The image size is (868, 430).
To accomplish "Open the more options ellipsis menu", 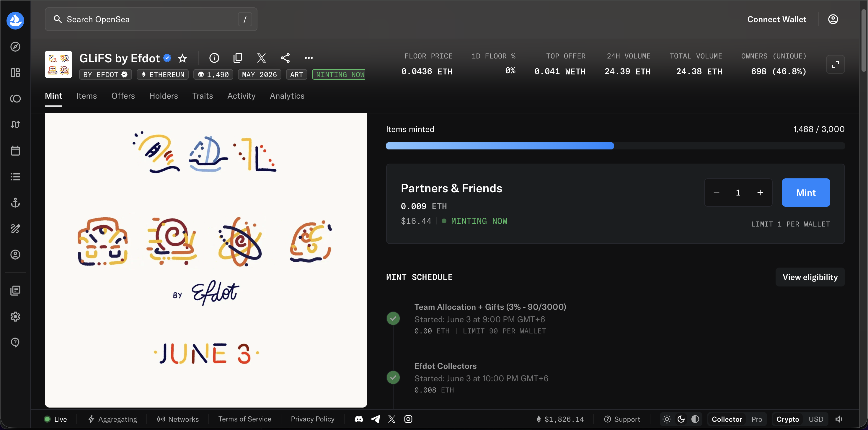I will [x=309, y=58].
